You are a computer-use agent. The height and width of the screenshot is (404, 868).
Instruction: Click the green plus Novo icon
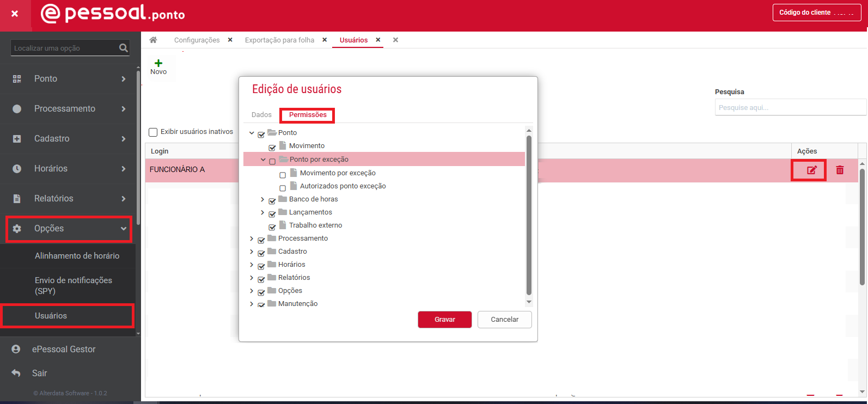click(158, 63)
